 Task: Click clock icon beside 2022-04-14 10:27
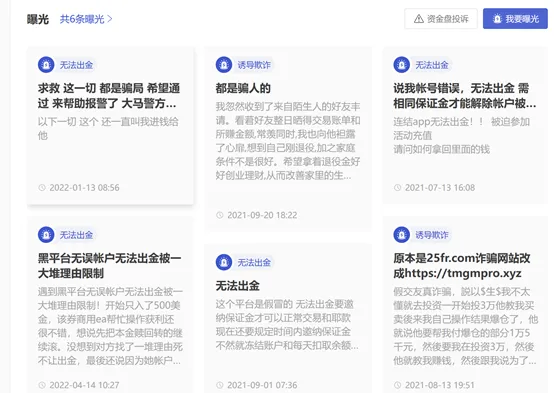tap(42, 385)
